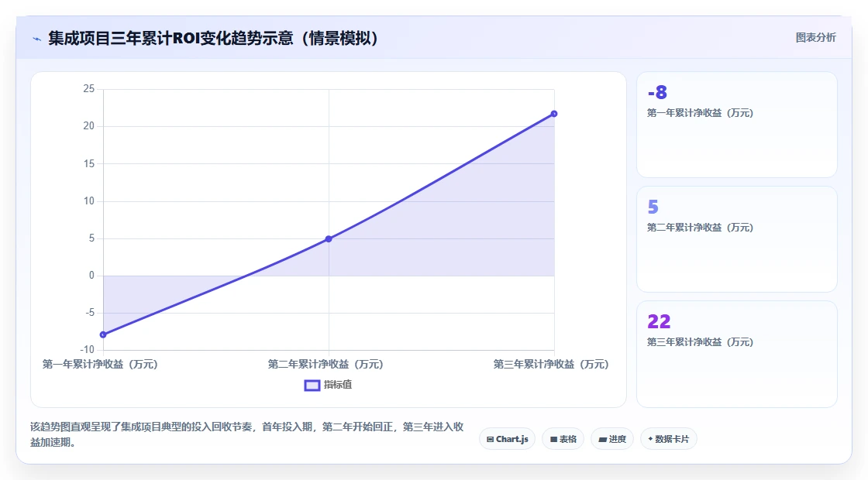Click the trend icon beside the chart title
This screenshot has width=868, height=480.
37,39
